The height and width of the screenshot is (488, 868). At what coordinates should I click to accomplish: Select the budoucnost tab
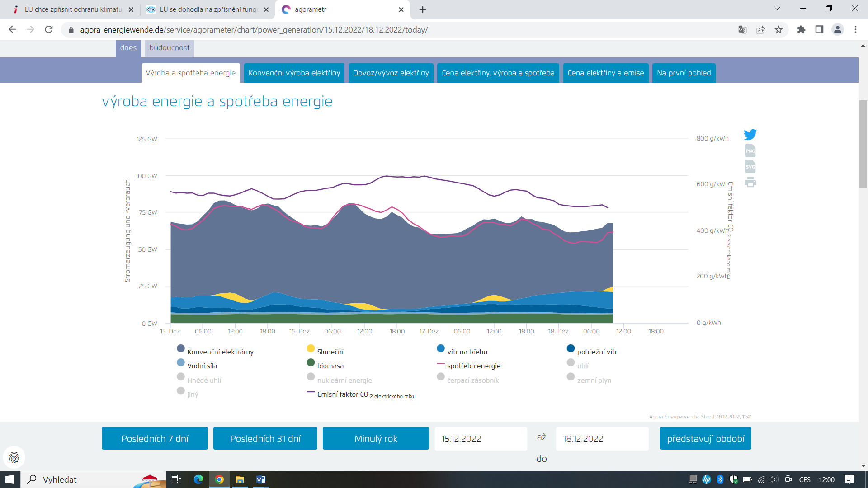[x=170, y=48]
